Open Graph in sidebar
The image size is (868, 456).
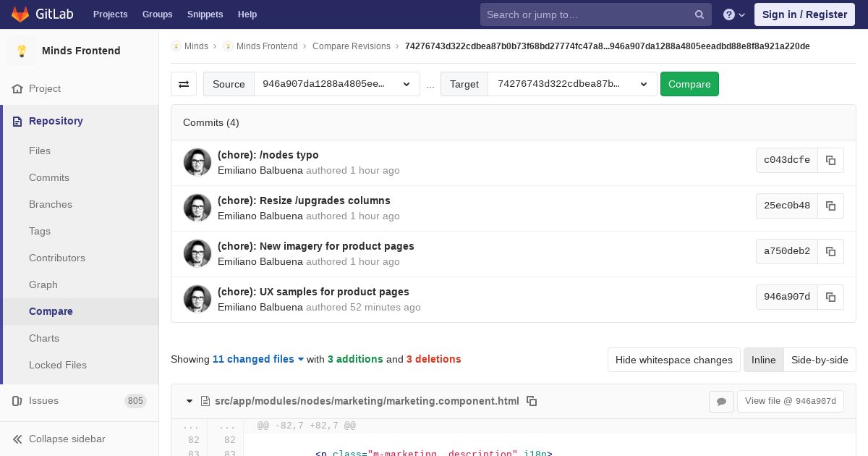click(x=43, y=284)
